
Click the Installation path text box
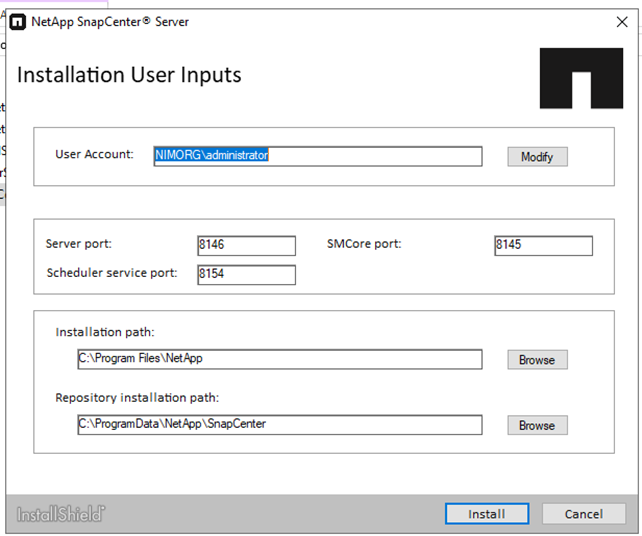(279, 359)
